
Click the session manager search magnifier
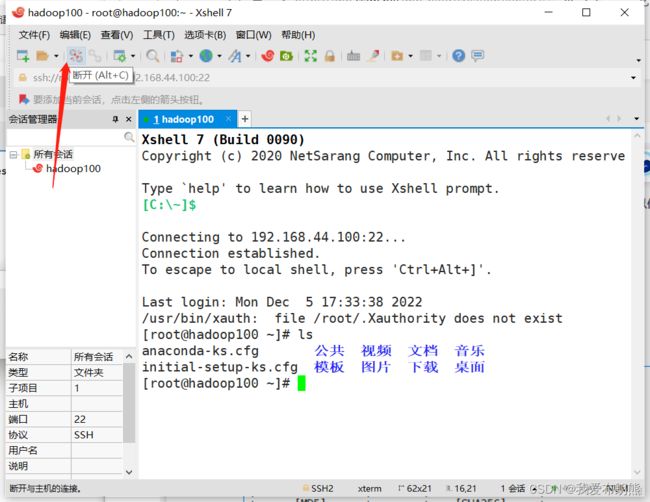coord(129,137)
